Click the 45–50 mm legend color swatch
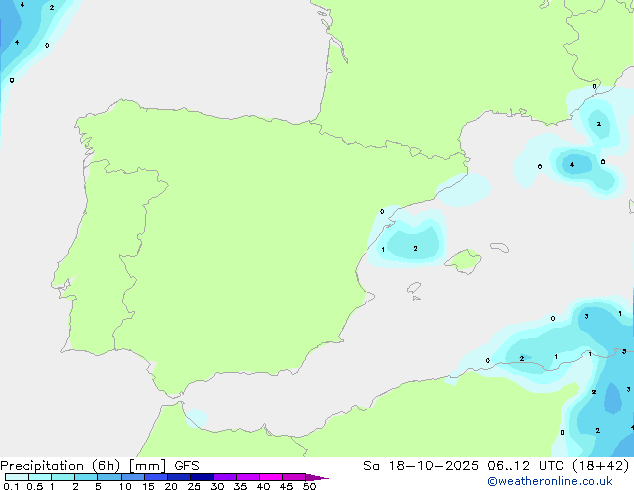The image size is (634, 490). tap(294, 477)
